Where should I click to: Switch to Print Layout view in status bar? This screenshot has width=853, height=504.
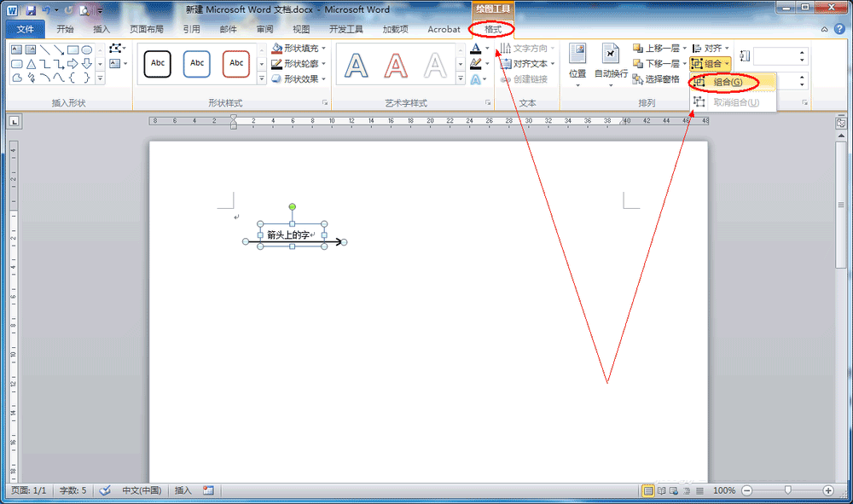[x=648, y=491]
